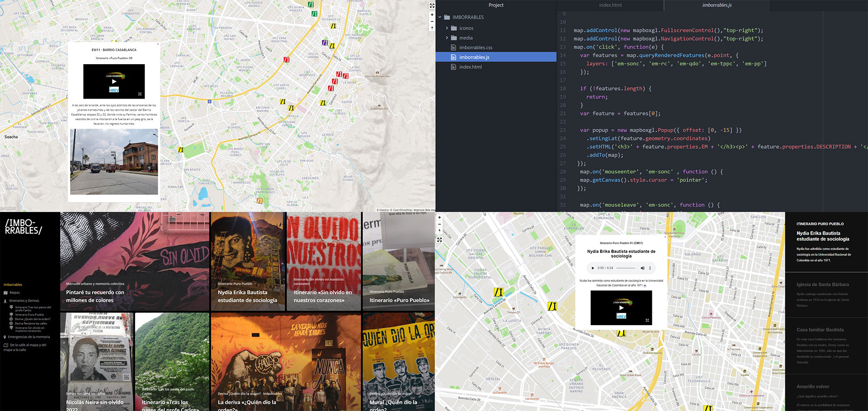
Task: Select 'Amarillo volver' in the itinerary panel
Action: tap(813, 387)
